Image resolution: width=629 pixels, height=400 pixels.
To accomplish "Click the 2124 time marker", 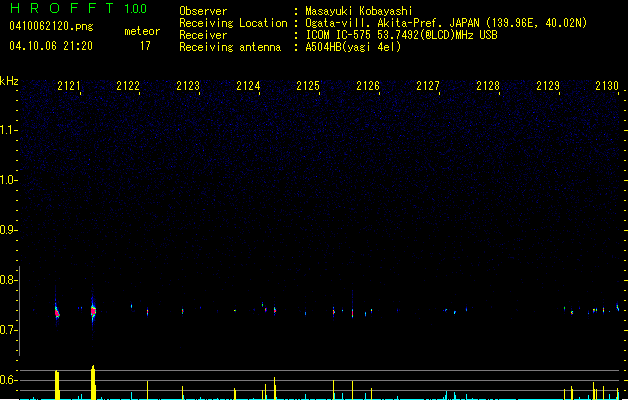I will click(248, 86).
